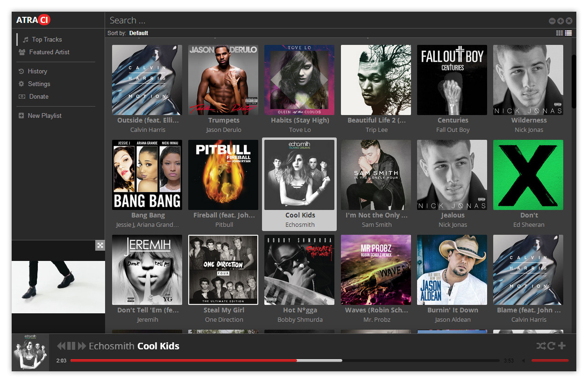Click the Donate money icon
The width and height of the screenshot is (588, 383).
pyautogui.click(x=21, y=97)
